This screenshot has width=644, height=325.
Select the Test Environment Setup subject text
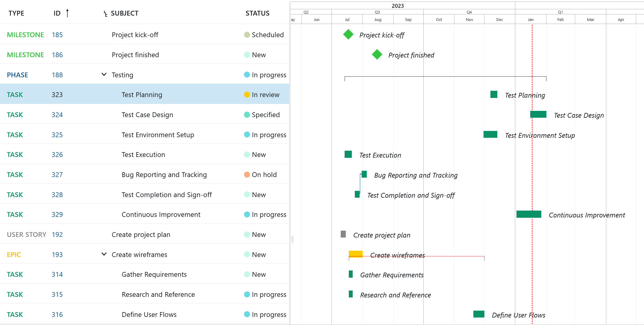click(x=158, y=134)
